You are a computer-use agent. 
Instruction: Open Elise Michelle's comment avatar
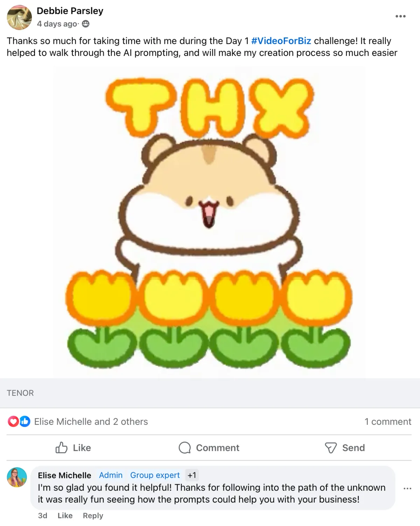tap(17, 477)
